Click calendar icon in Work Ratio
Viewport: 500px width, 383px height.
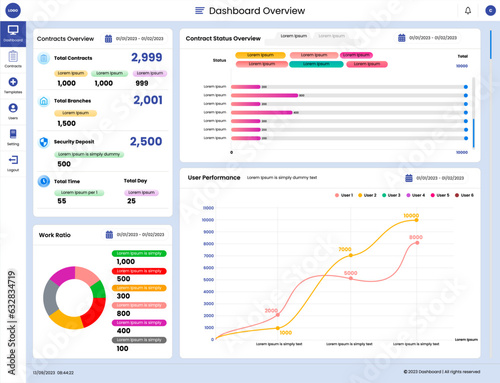point(109,235)
